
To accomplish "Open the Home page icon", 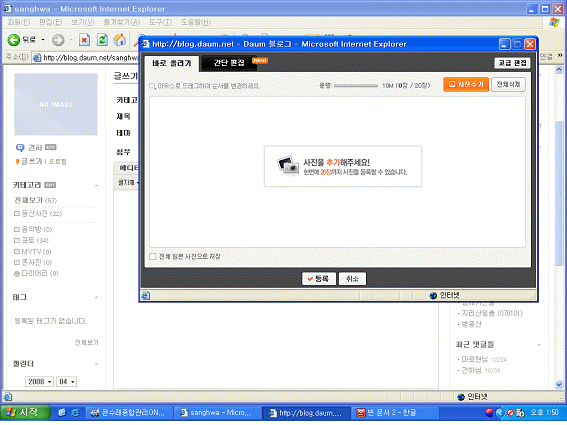I will point(120,39).
